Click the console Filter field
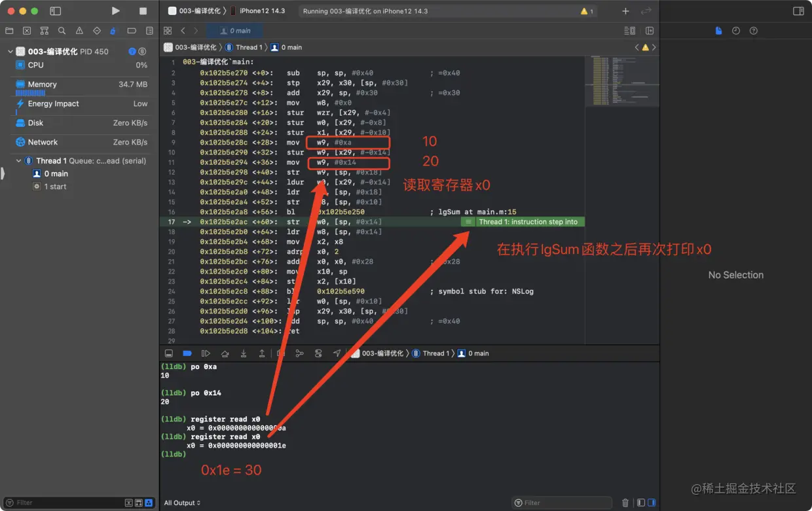The image size is (812, 511). [562, 502]
